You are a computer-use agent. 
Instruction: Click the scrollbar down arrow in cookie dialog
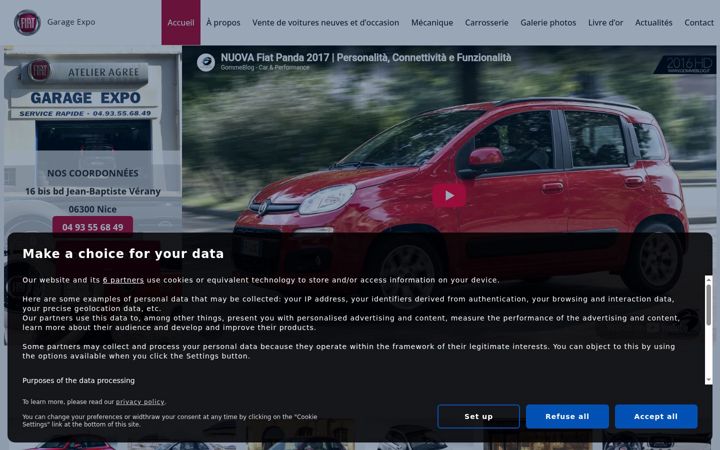[x=709, y=380]
